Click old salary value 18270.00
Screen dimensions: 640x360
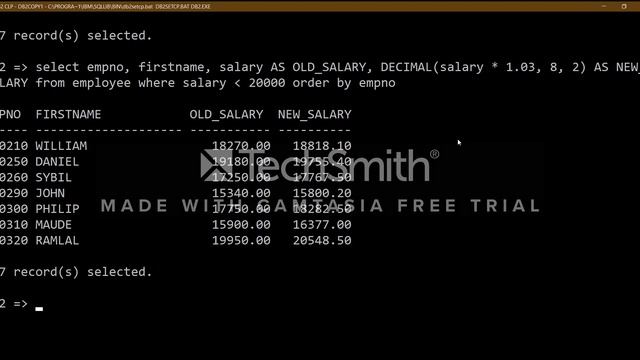pyautogui.click(x=241, y=146)
